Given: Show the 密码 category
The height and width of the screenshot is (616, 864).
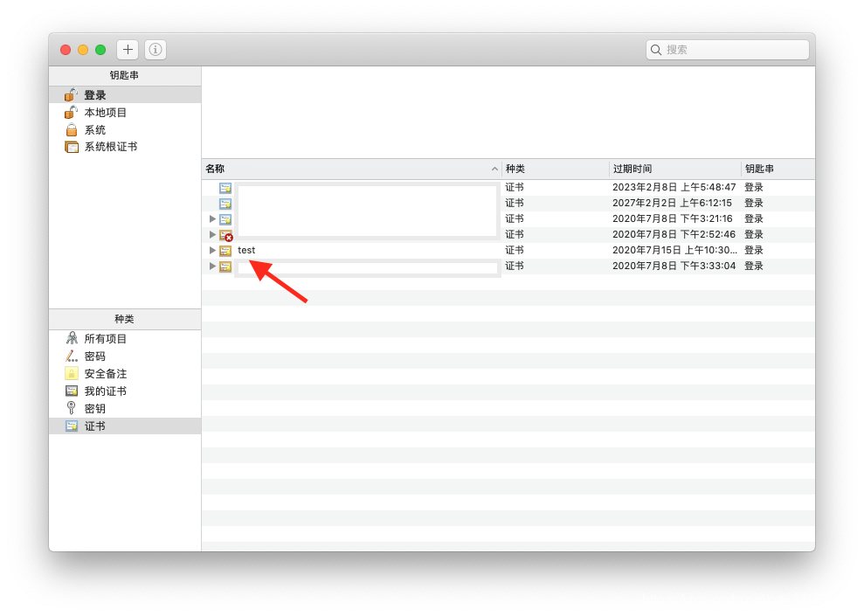Looking at the screenshot, I should [125, 356].
